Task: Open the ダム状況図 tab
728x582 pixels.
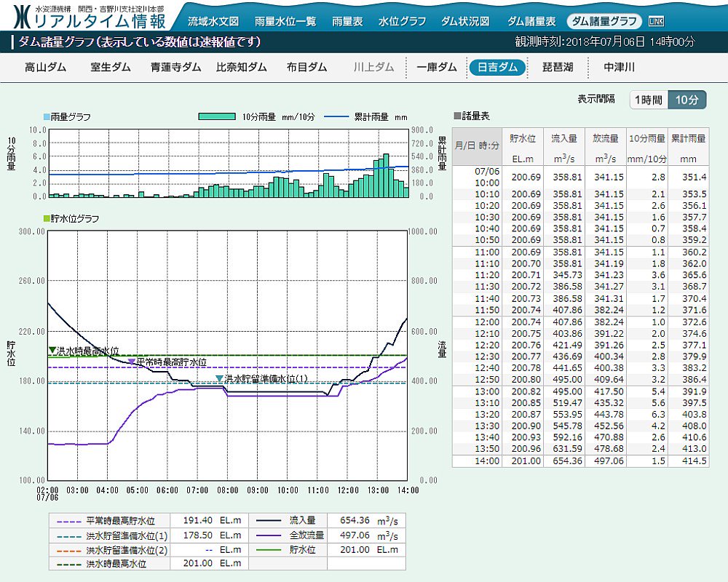Action: (x=465, y=21)
